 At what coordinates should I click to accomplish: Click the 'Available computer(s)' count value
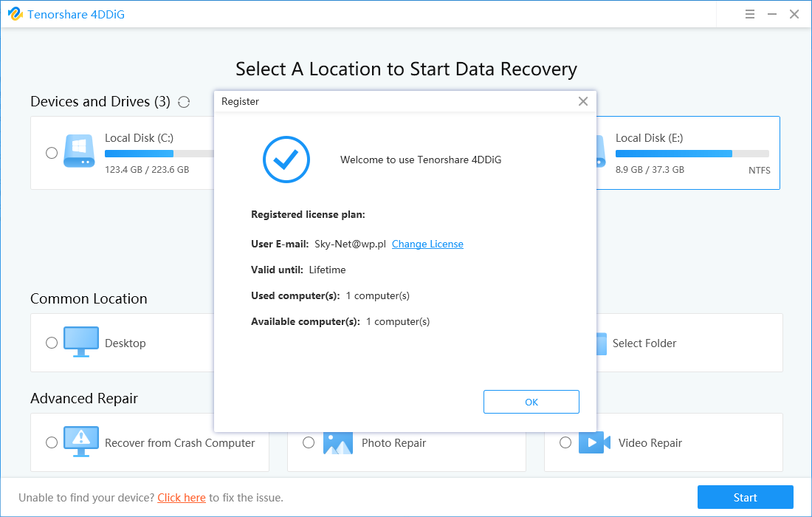coord(398,322)
